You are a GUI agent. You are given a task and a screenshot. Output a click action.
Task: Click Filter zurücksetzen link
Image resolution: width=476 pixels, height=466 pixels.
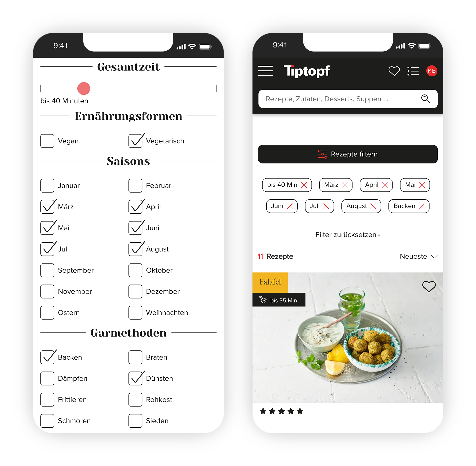click(348, 234)
